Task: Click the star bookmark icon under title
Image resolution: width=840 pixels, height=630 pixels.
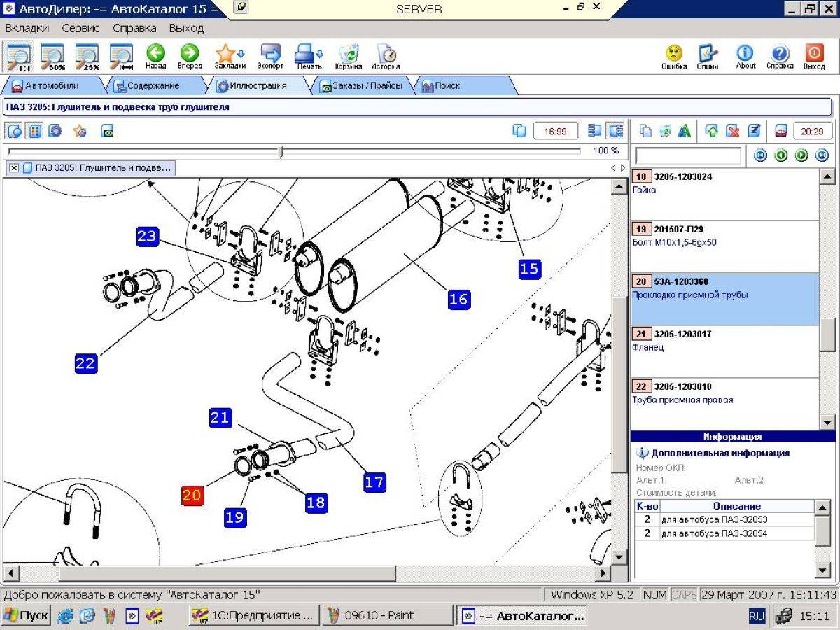Action: 80,131
